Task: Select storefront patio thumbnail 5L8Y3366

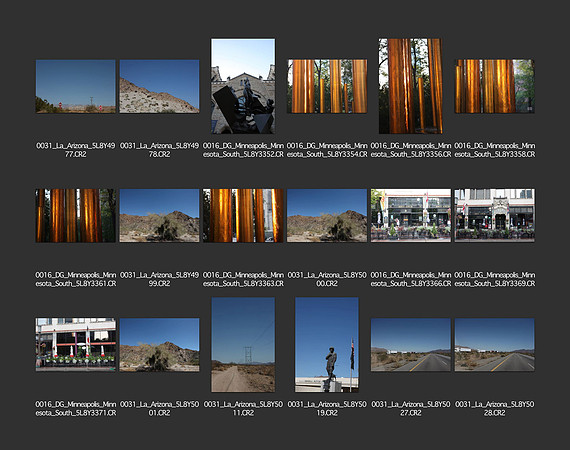Action: (411, 216)
